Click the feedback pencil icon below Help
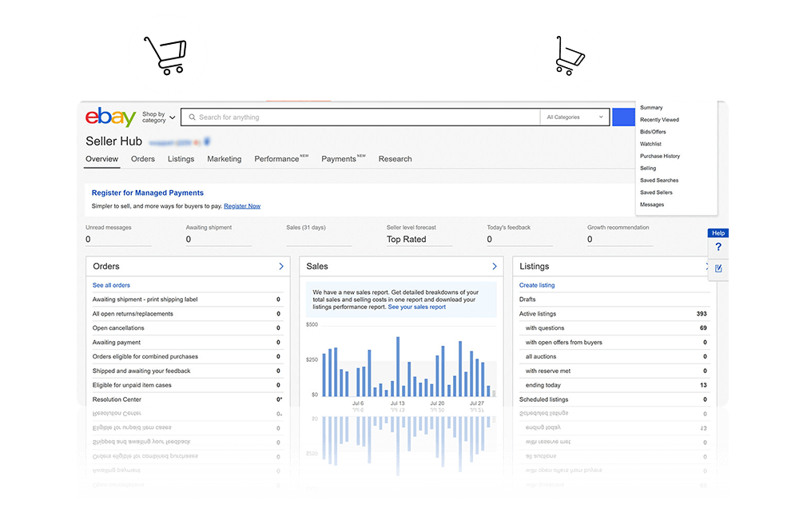The image size is (799, 532). pyautogui.click(x=718, y=269)
